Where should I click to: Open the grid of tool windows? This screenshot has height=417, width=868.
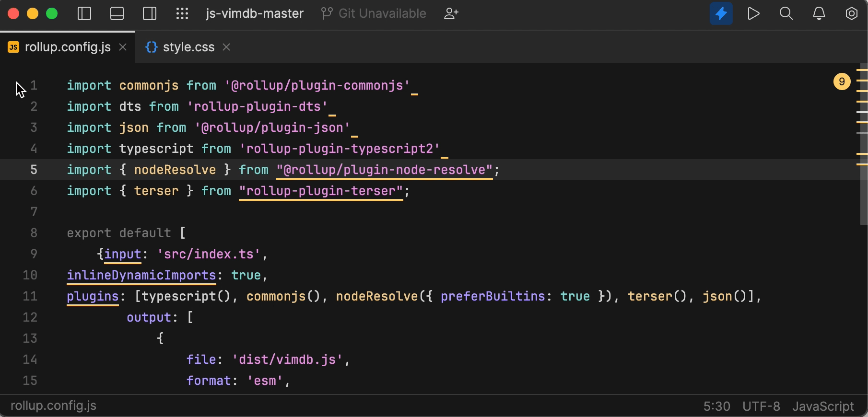182,13
